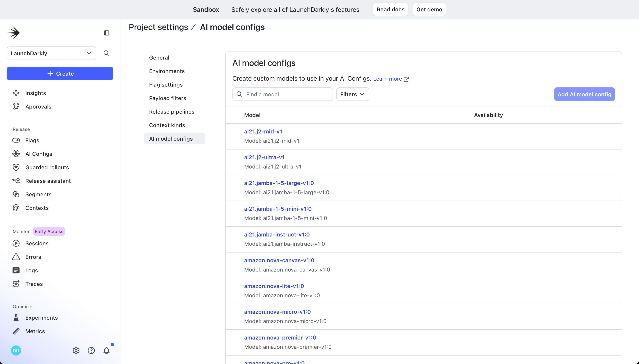The height and width of the screenshot is (364, 639).
Task: Click the Segments overlapping circles icon
Action: (x=16, y=194)
